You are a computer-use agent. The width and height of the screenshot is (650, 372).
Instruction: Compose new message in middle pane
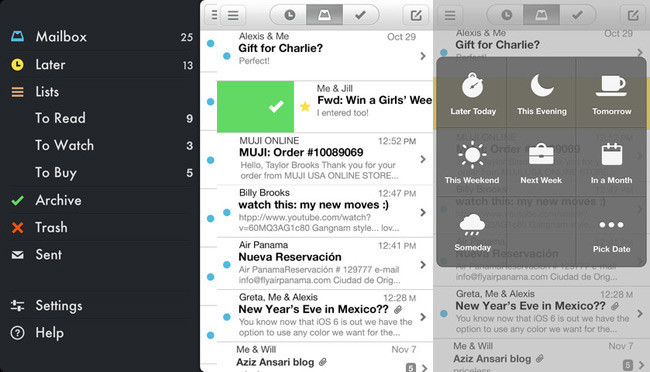416,15
